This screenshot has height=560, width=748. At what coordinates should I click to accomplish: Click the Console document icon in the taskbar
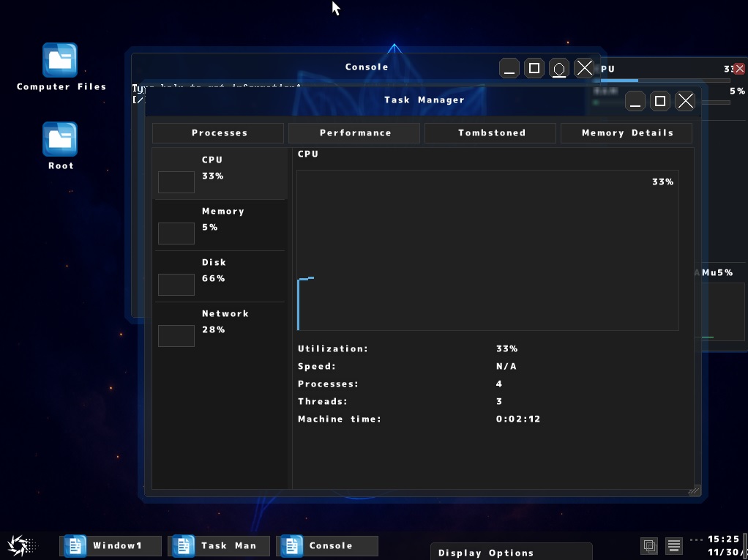[292, 545]
